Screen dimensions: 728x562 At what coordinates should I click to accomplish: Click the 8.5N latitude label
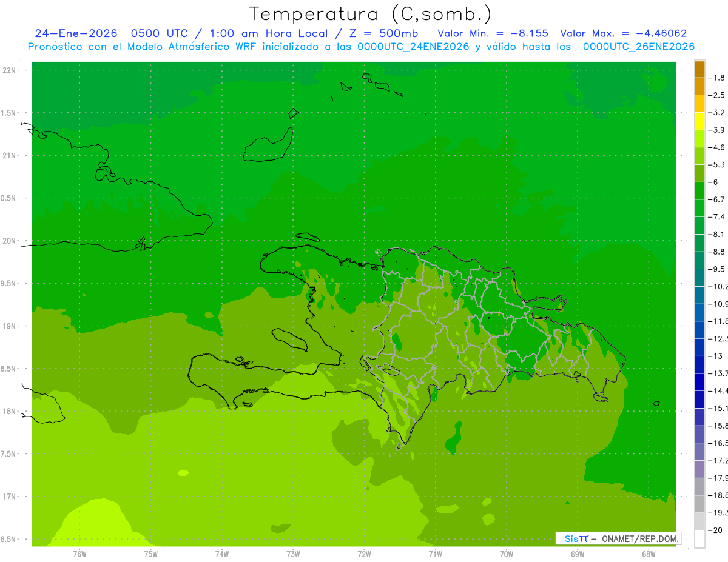click(8, 369)
